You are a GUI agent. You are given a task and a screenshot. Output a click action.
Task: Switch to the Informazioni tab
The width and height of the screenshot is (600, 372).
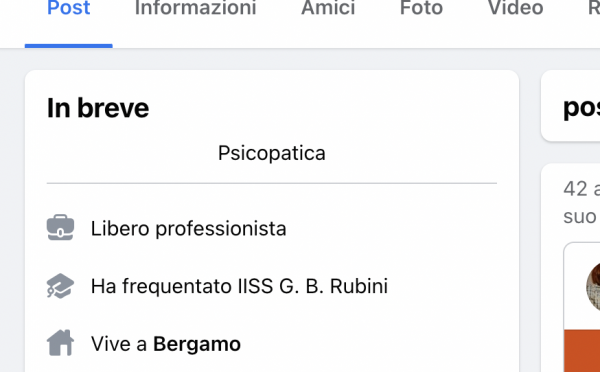[195, 8]
